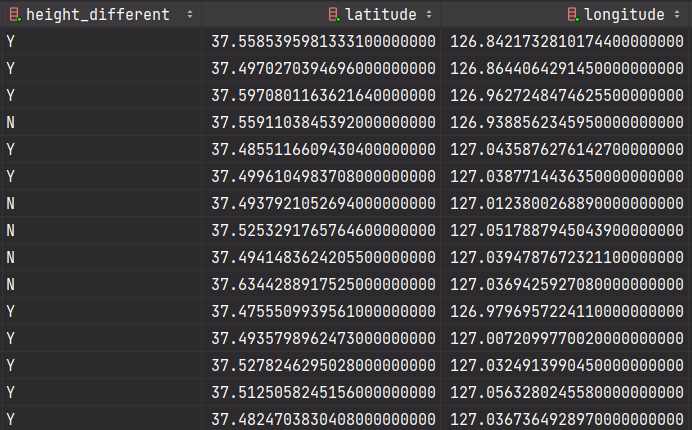Select longitude cell 126.979695722411000000000

click(x=566, y=312)
